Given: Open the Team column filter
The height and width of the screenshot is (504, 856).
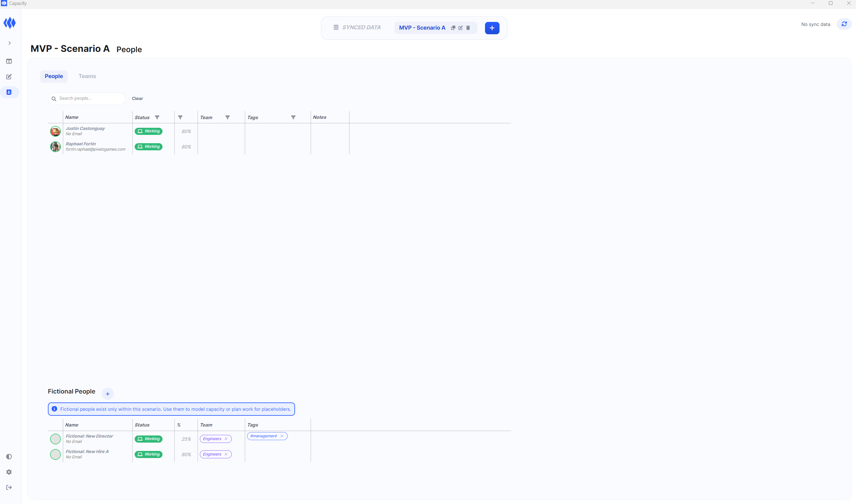Looking at the screenshot, I should click(x=227, y=118).
